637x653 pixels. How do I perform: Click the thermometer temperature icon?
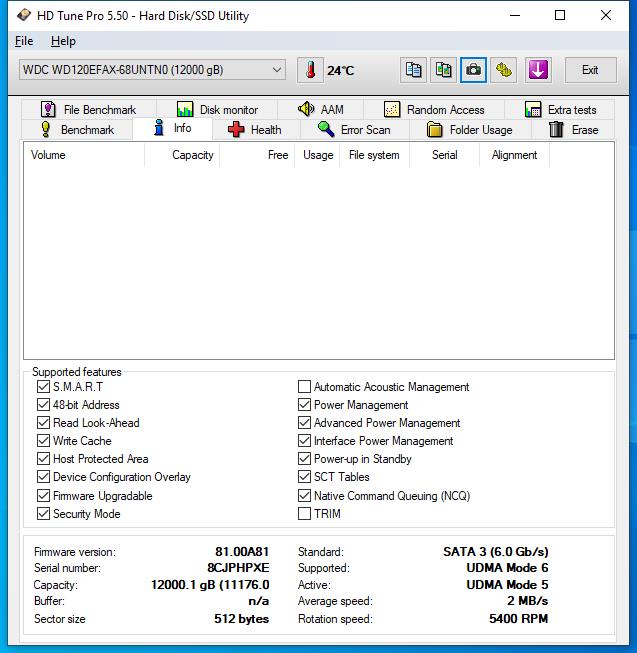click(310, 70)
